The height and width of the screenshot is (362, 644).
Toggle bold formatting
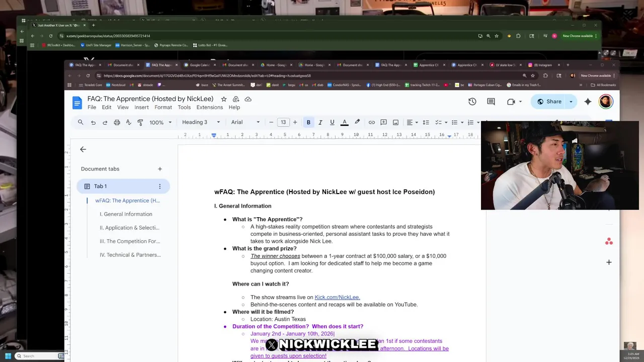(308, 122)
